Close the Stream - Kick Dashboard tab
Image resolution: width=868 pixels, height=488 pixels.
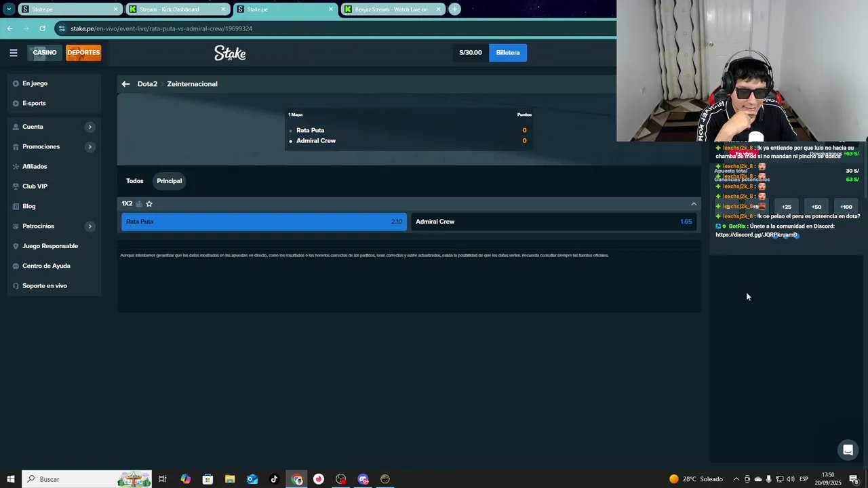(x=223, y=9)
